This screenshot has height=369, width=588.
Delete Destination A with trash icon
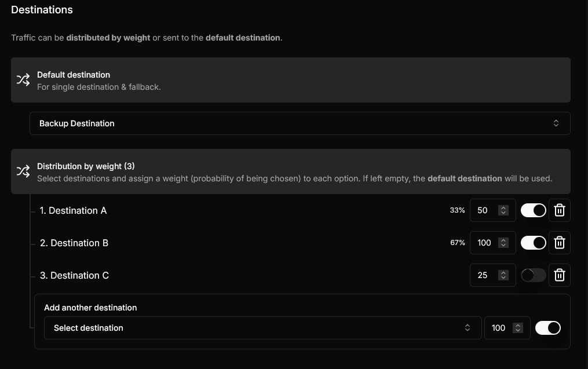point(560,210)
